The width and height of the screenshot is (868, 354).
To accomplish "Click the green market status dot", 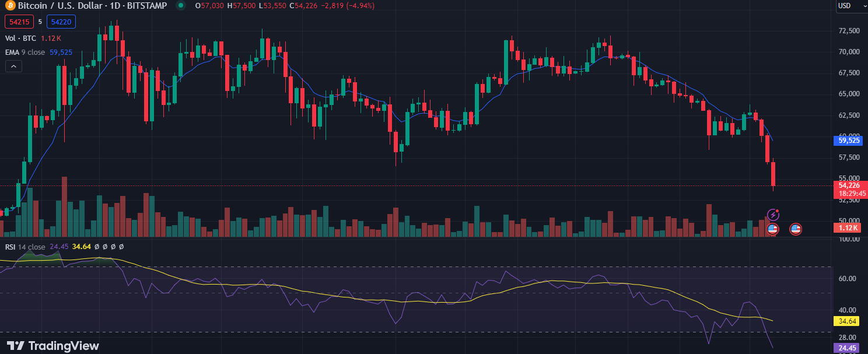I will (181, 6).
